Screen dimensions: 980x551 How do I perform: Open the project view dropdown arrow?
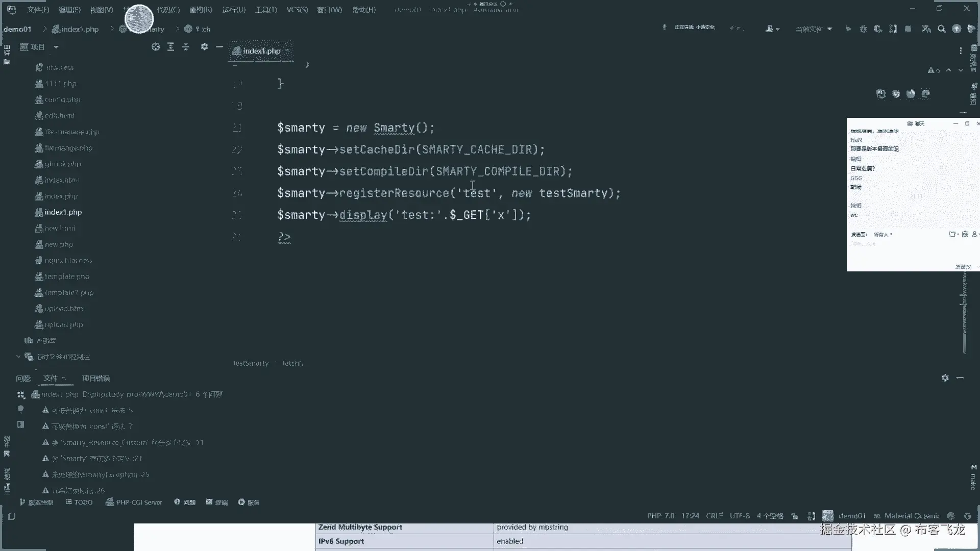(x=56, y=47)
